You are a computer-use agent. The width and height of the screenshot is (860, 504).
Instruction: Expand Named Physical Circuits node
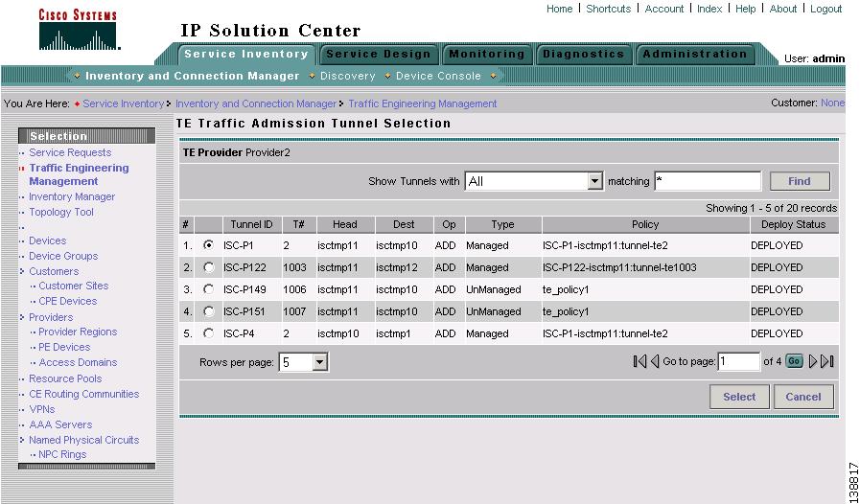[x=22, y=440]
